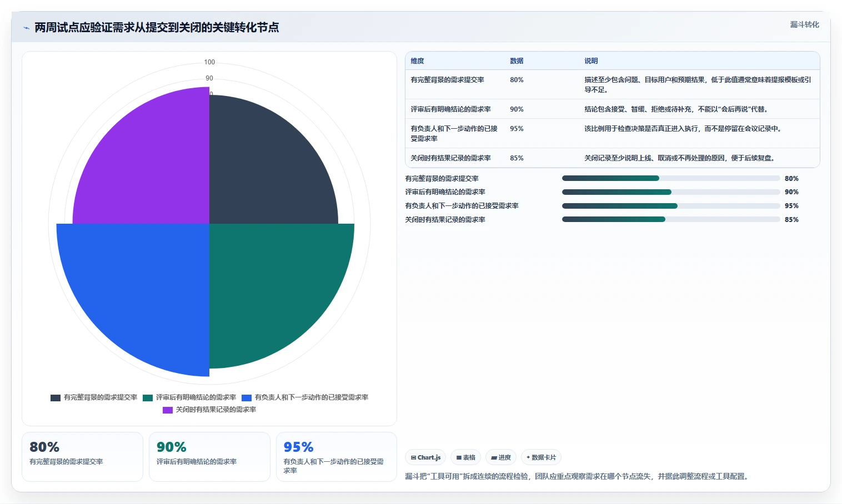
Task: Click the 90% progress bar for 评审后有明确结论的需求率
Action: click(671, 192)
